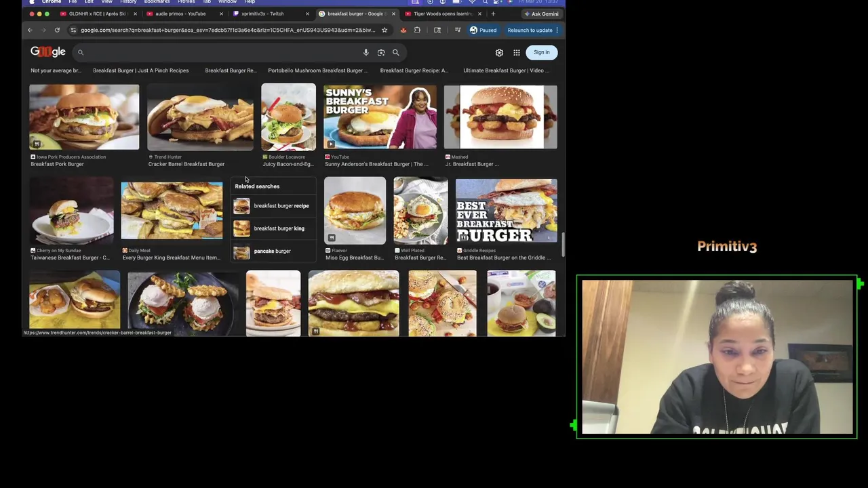This screenshot has width=868, height=488.
Task: Open Google quick settings gear
Action: tap(499, 52)
